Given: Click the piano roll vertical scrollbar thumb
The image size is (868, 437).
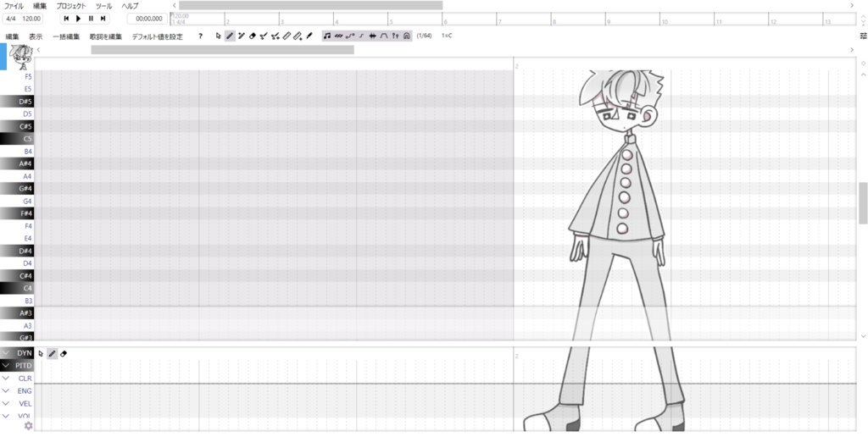Looking at the screenshot, I should point(863,203).
